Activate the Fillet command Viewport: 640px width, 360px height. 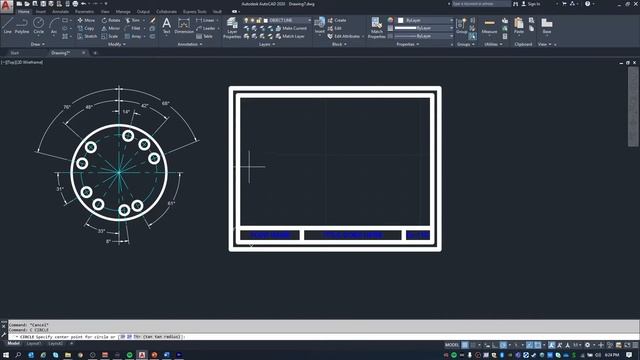pos(133,28)
